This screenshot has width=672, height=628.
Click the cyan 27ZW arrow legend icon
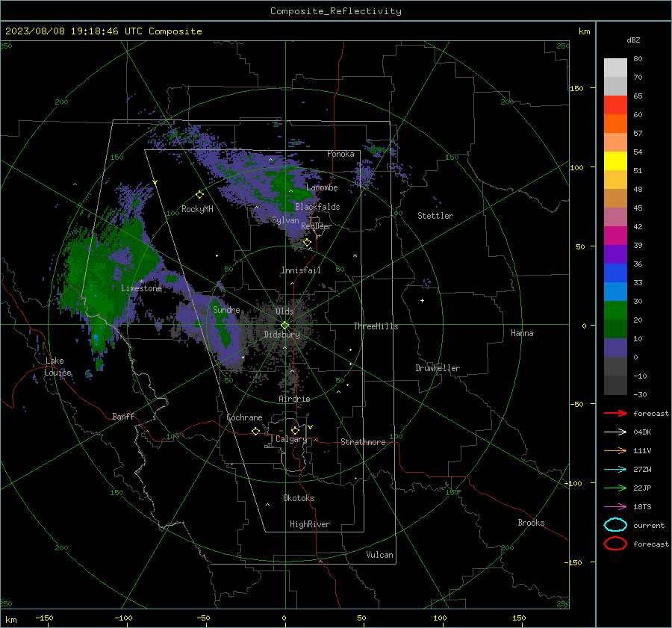(x=615, y=470)
